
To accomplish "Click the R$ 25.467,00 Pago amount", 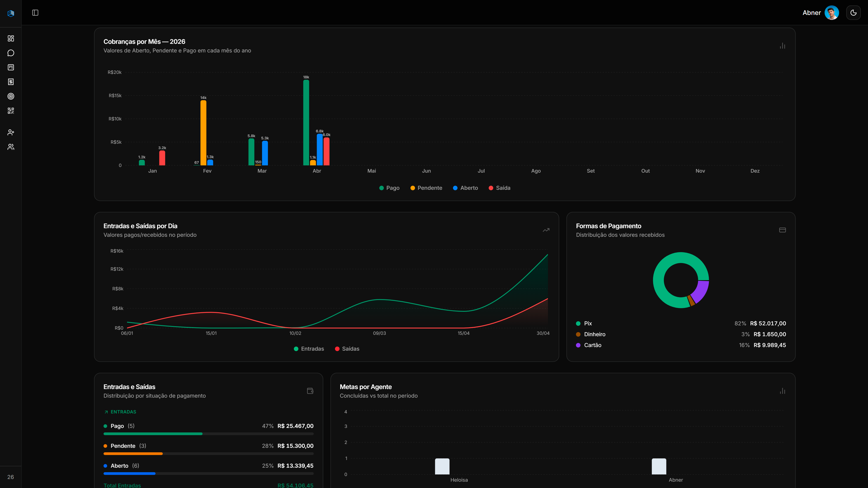I will pyautogui.click(x=295, y=426).
